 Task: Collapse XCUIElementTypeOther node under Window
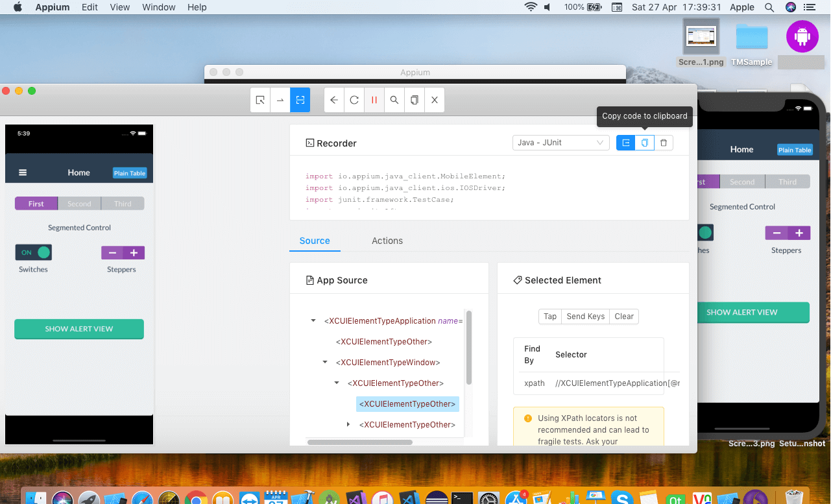337,383
